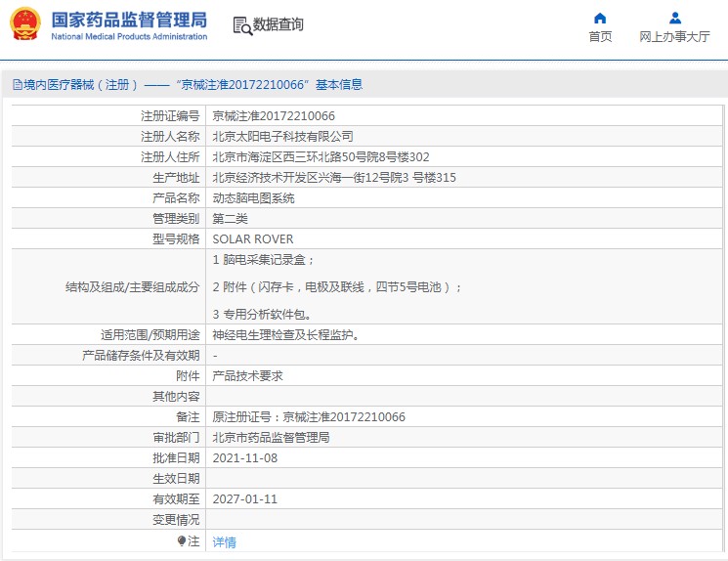Image resolution: width=728 pixels, height=561 pixels.
Task: Open the 网上办事大厅 menu label
Action: [674, 37]
